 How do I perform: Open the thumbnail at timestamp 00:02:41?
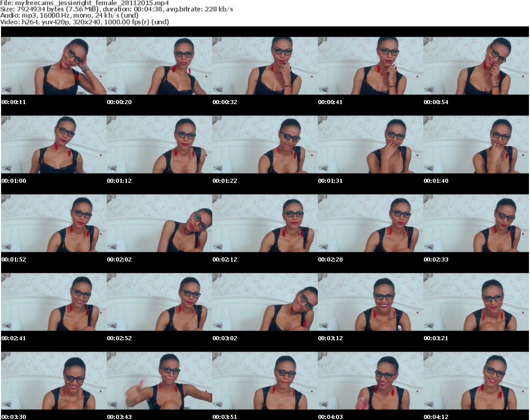54,302
